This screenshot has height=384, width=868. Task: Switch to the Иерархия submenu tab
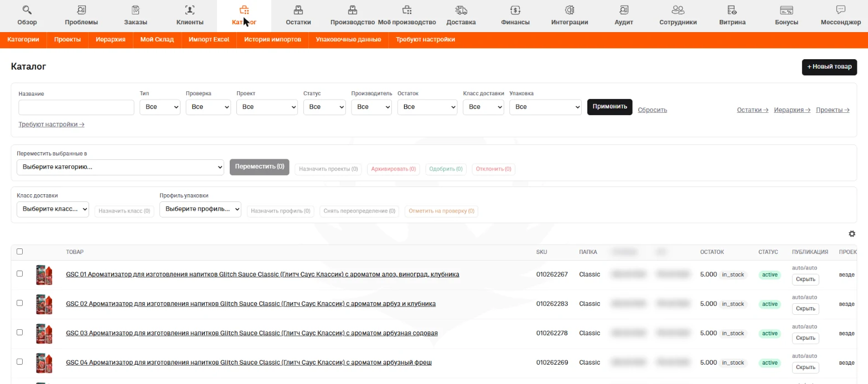[110, 40]
